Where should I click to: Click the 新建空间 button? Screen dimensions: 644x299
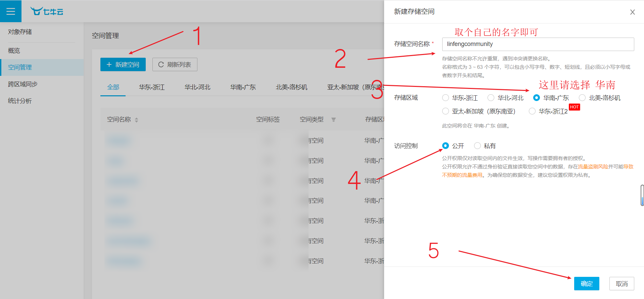click(x=123, y=64)
